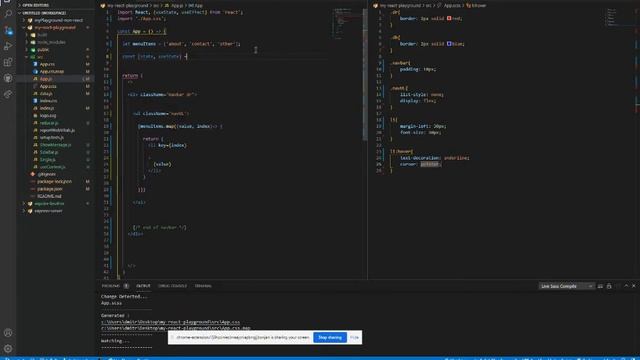The width and height of the screenshot is (640, 360).
Task: Open the Run and Debug view
Action: pyautogui.click(x=8, y=46)
